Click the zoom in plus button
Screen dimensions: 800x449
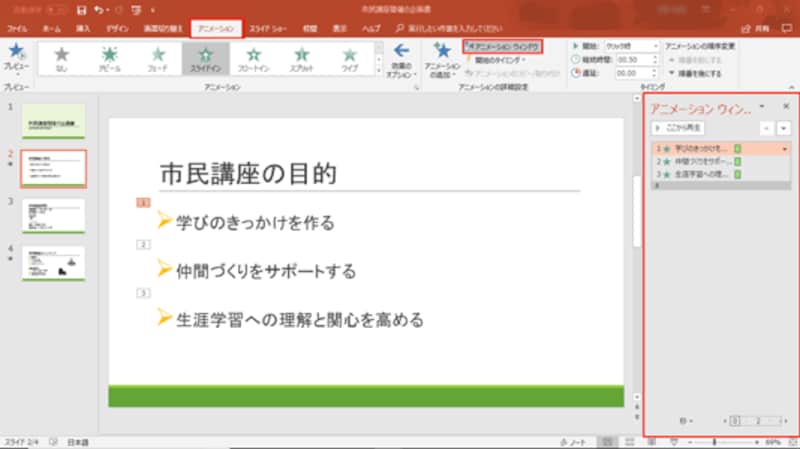(x=757, y=442)
